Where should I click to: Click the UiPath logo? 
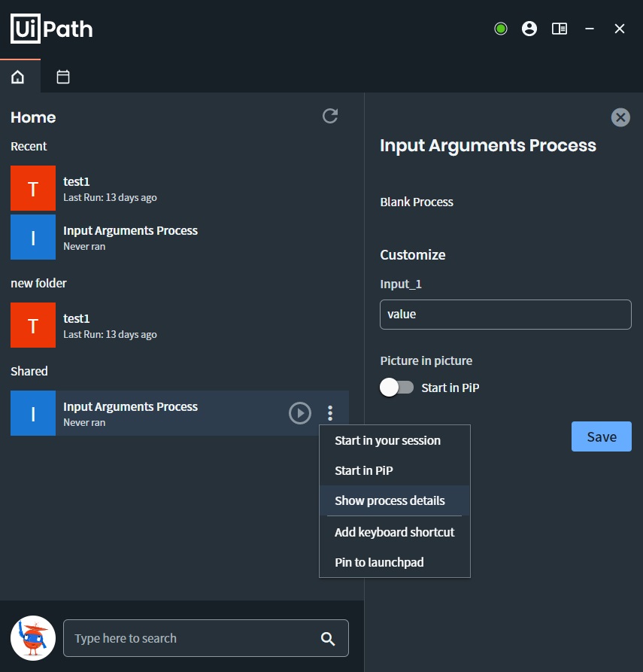click(x=51, y=29)
